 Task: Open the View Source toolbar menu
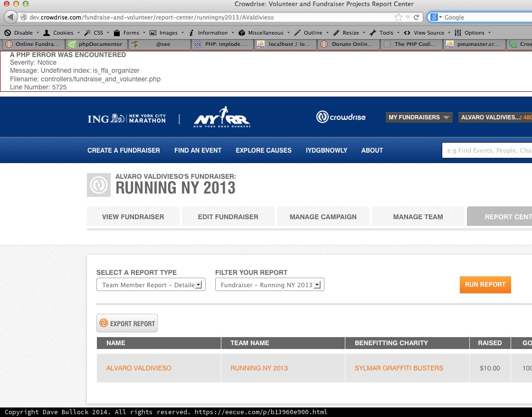(427, 33)
